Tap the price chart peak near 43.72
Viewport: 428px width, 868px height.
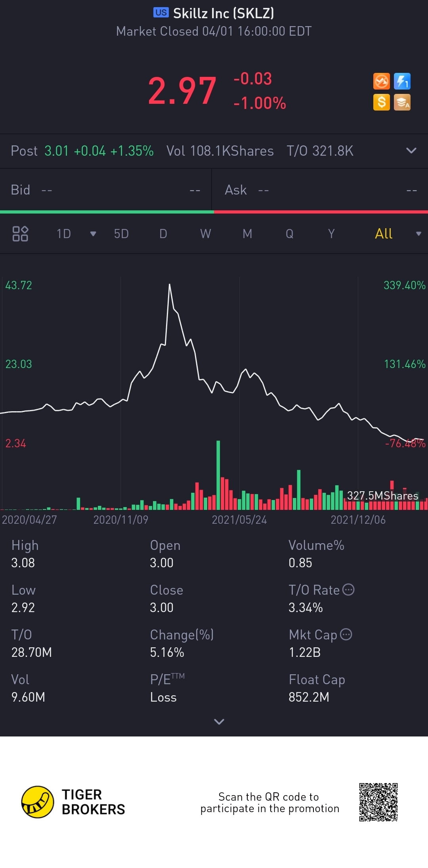tap(170, 285)
